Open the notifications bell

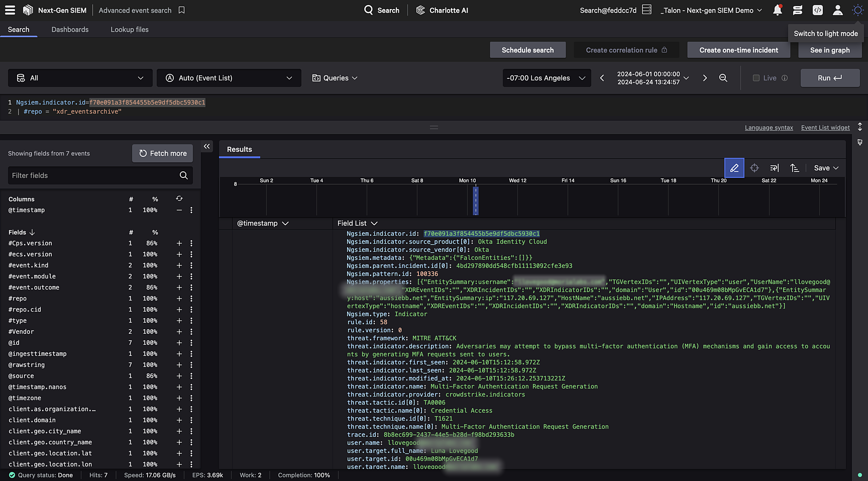point(778,10)
